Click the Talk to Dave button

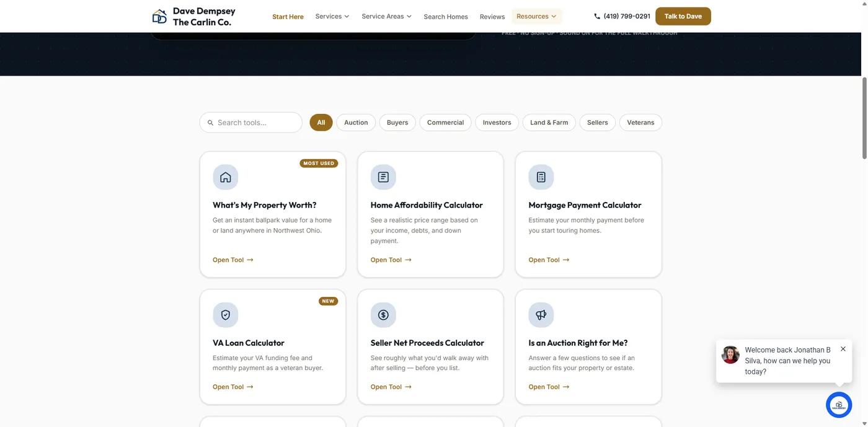(x=683, y=16)
